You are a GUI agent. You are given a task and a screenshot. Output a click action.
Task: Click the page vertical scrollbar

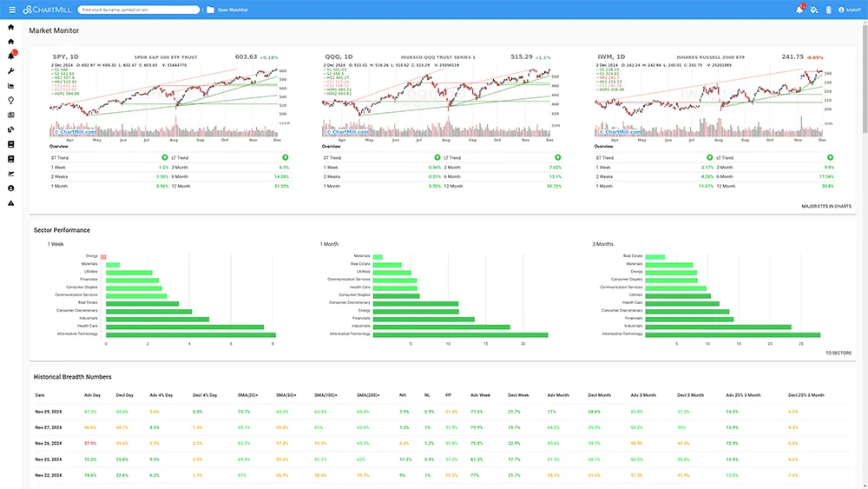tap(865, 77)
